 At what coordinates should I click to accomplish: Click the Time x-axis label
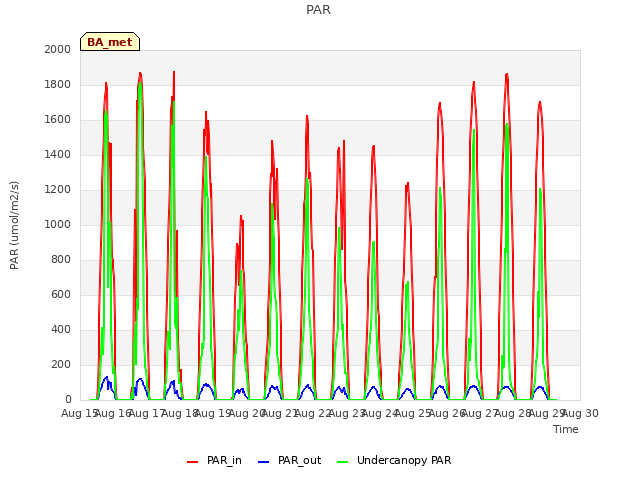[566, 429]
